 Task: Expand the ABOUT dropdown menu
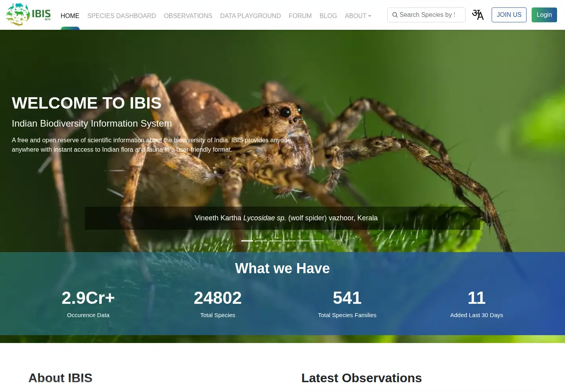[358, 16]
